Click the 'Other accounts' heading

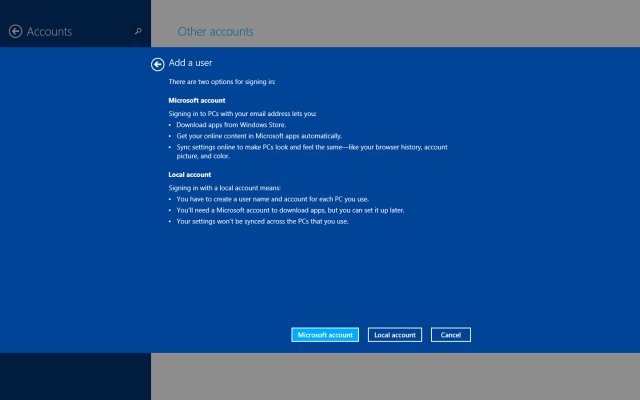pyautogui.click(x=216, y=31)
